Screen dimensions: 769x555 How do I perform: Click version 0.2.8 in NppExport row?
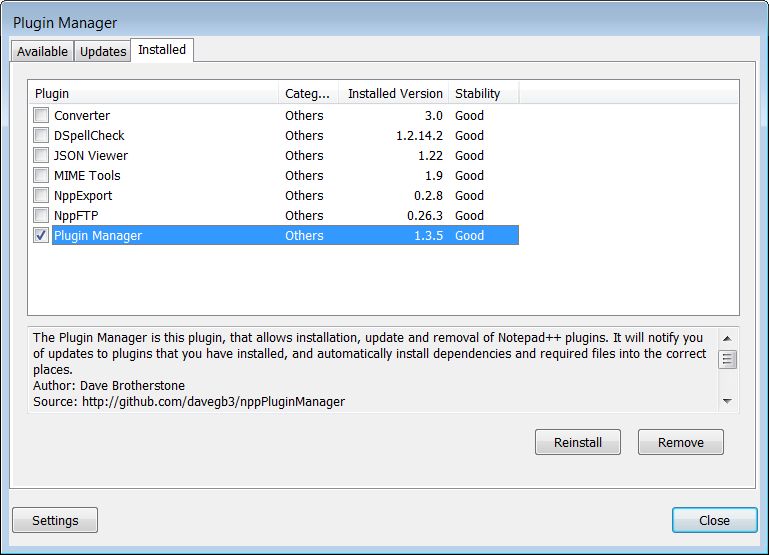click(428, 196)
